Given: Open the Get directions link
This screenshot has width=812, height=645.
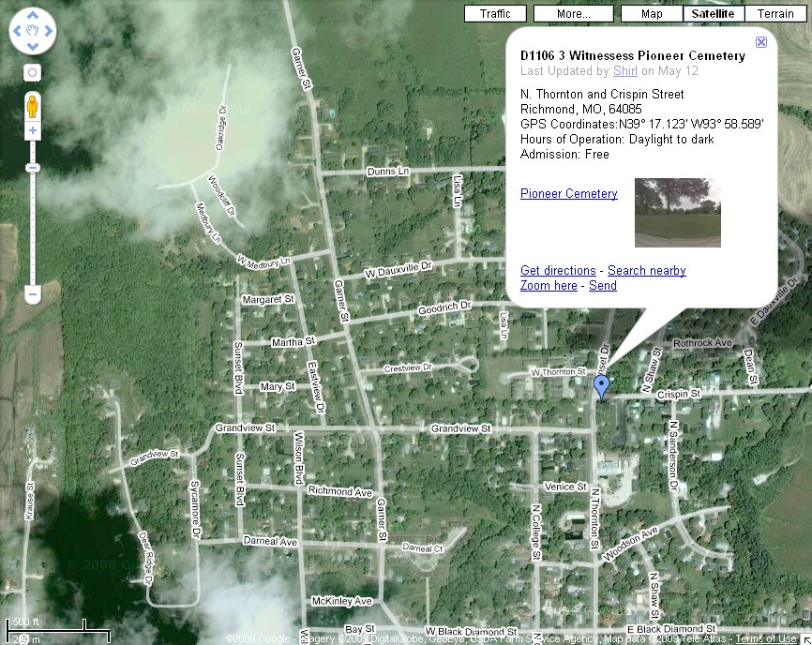Looking at the screenshot, I should click(558, 271).
